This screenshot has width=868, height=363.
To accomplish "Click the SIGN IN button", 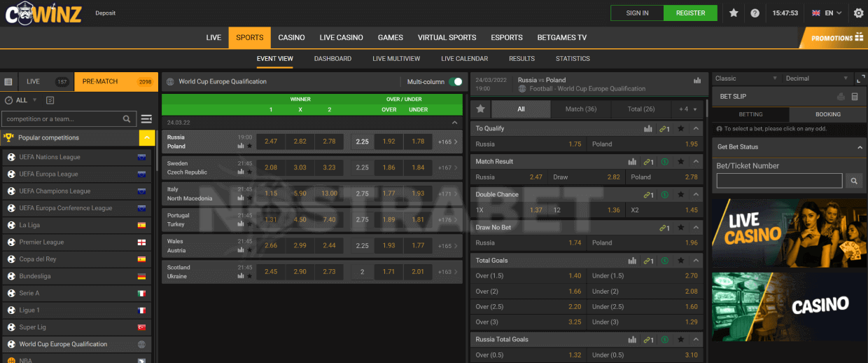I will tap(637, 13).
